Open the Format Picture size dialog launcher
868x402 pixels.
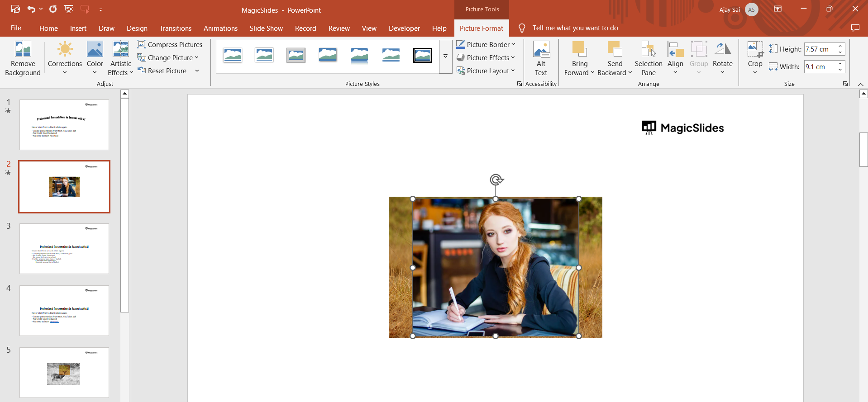click(x=845, y=84)
